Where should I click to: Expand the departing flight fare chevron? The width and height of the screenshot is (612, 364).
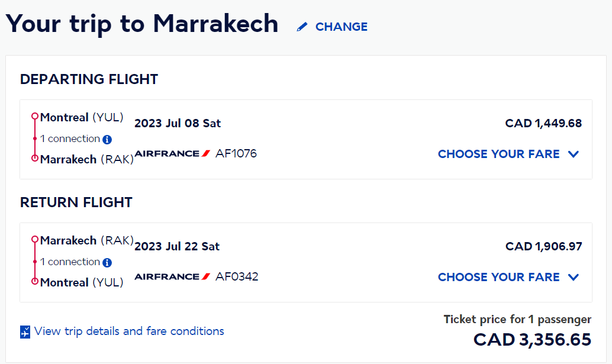574,154
